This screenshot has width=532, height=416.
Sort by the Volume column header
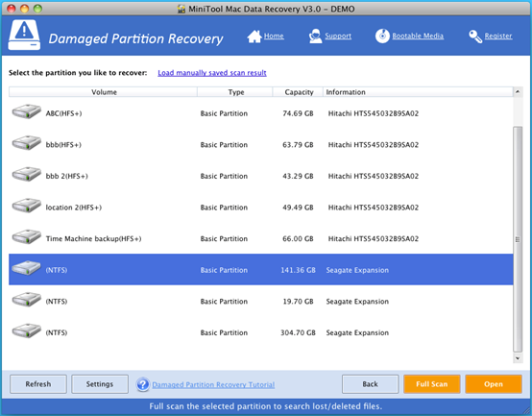click(x=103, y=92)
